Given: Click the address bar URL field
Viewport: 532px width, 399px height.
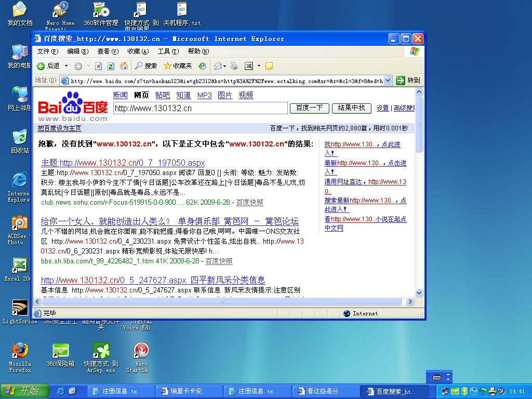Looking at the screenshot, I should point(227,81).
